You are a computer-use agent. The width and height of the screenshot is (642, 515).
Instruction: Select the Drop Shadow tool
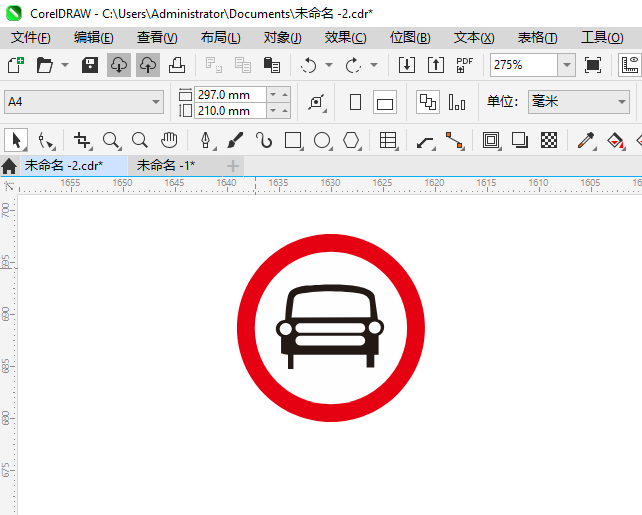click(520, 140)
